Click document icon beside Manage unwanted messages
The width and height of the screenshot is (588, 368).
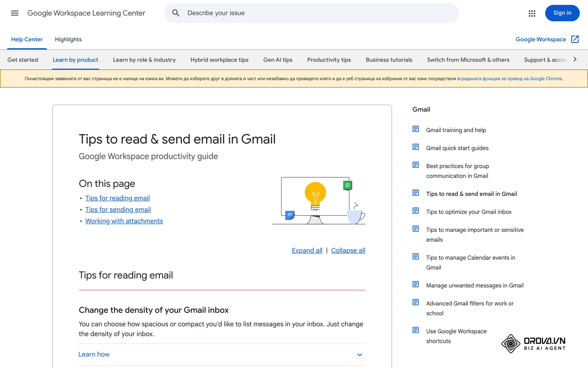tap(416, 284)
